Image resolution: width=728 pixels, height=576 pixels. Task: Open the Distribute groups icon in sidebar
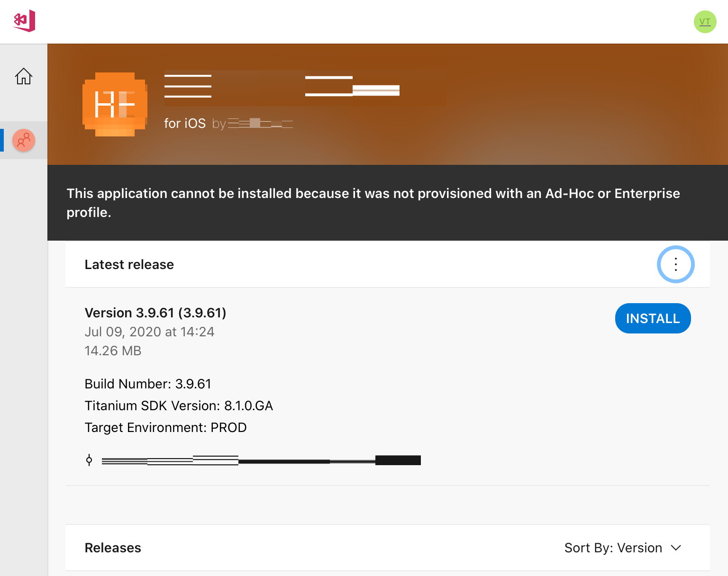tap(23, 140)
